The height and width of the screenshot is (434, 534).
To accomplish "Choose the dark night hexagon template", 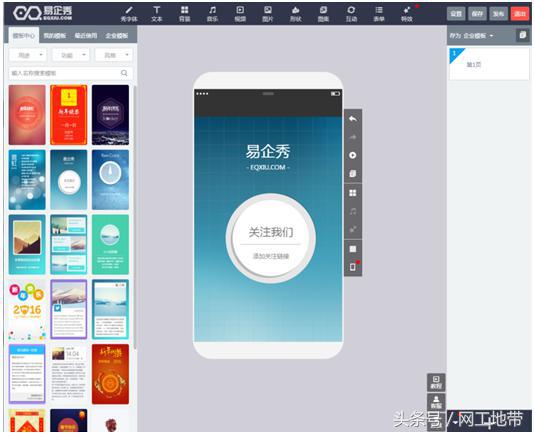I will click(110, 115).
